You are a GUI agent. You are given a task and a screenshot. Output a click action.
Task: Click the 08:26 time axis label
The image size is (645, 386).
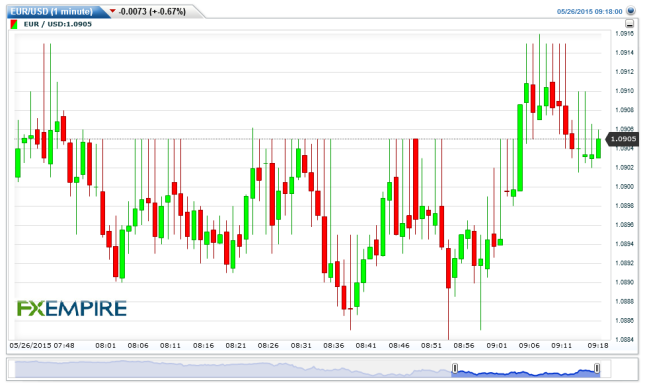coord(268,346)
